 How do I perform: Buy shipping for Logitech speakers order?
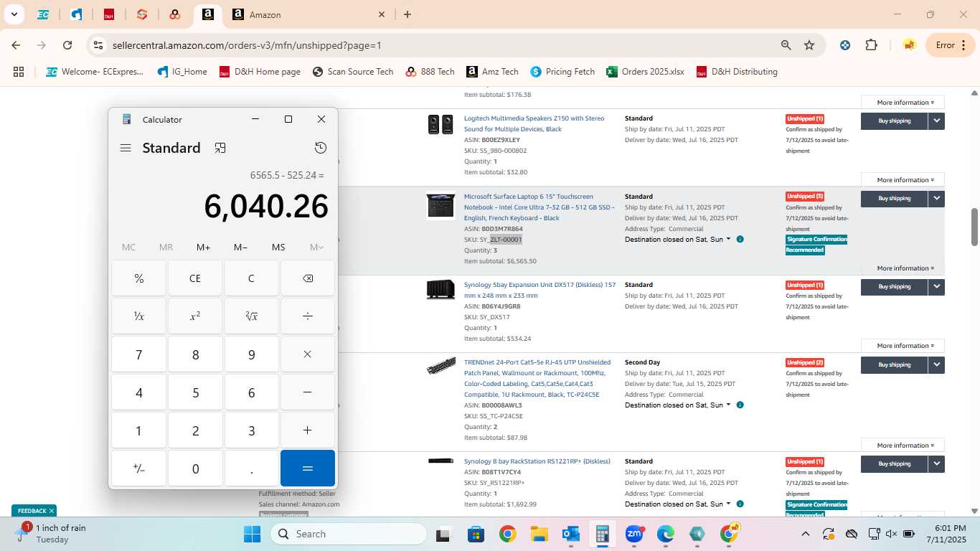point(894,121)
